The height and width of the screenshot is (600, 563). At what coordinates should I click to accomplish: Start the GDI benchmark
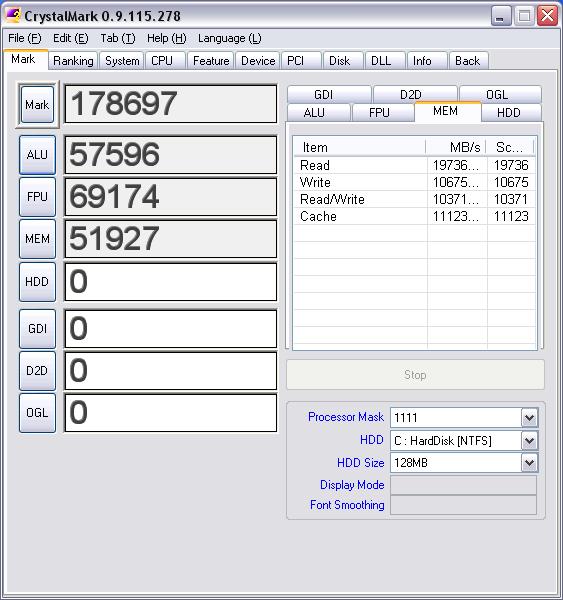[37, 329]
